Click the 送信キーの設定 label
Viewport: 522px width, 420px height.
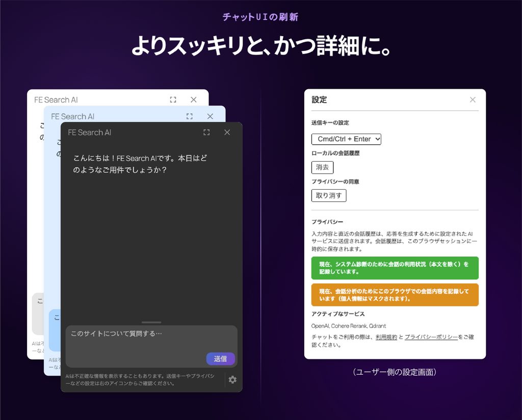coord(330,123)
